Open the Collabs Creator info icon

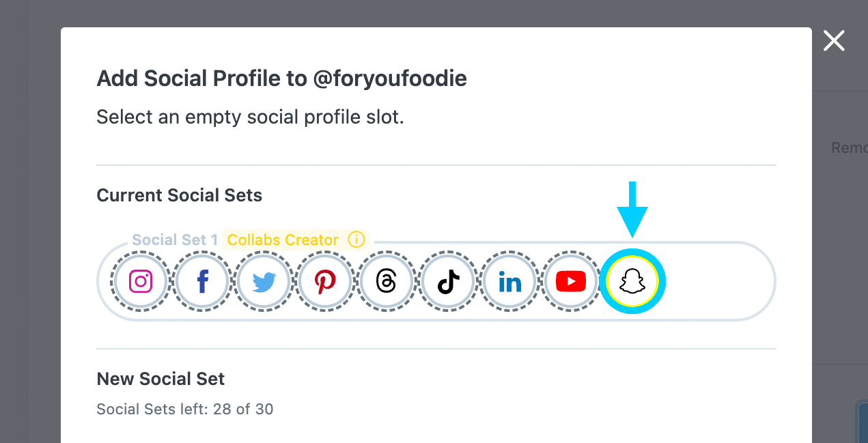tap(356, 240)
